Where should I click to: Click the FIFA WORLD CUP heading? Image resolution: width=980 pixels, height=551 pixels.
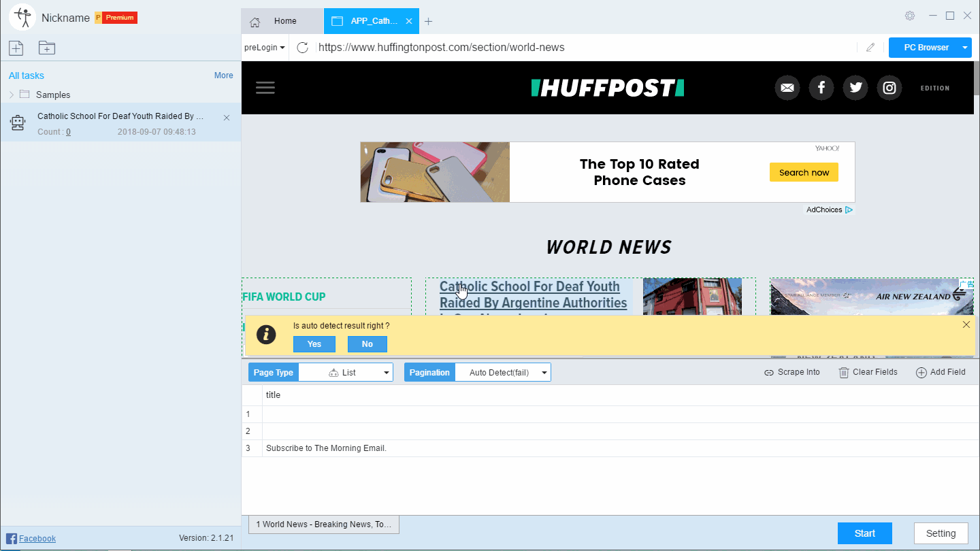coord(284,297)
